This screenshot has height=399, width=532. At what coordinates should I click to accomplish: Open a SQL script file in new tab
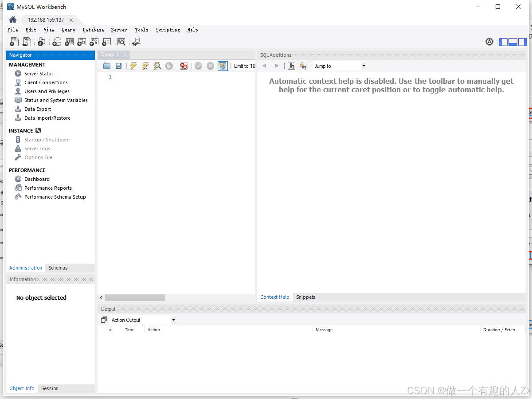click(27, 42)
